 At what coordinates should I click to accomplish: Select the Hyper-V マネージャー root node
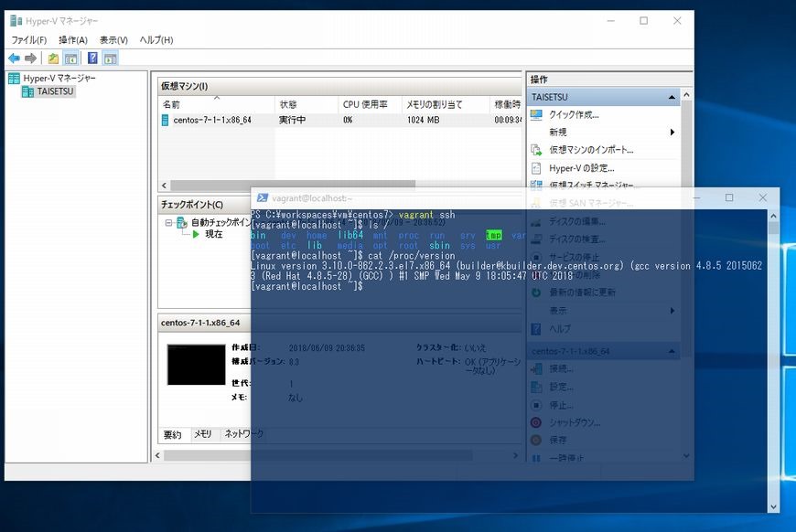coord(59,79)
